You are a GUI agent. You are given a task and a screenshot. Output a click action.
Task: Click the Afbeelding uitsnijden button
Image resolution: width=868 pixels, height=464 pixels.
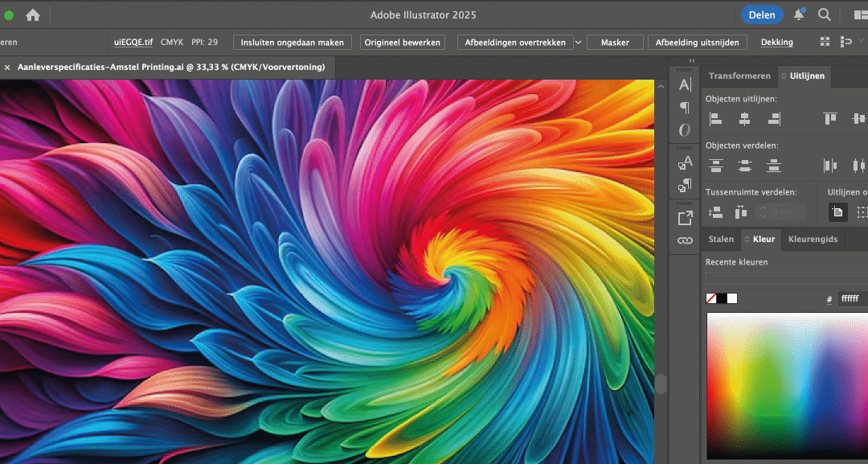(697, 42)
